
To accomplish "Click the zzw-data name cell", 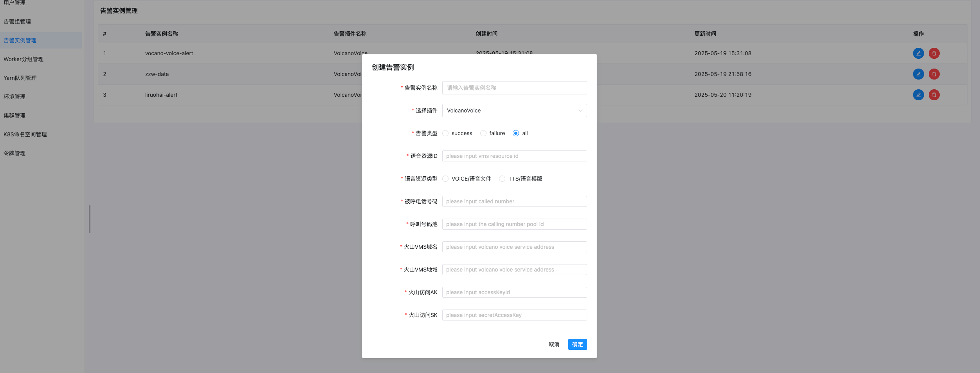I will (x=157, y=74).
